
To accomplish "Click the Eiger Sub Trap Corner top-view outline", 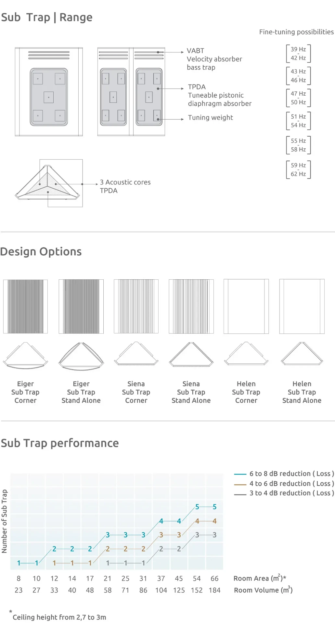I will coord(25,355).
